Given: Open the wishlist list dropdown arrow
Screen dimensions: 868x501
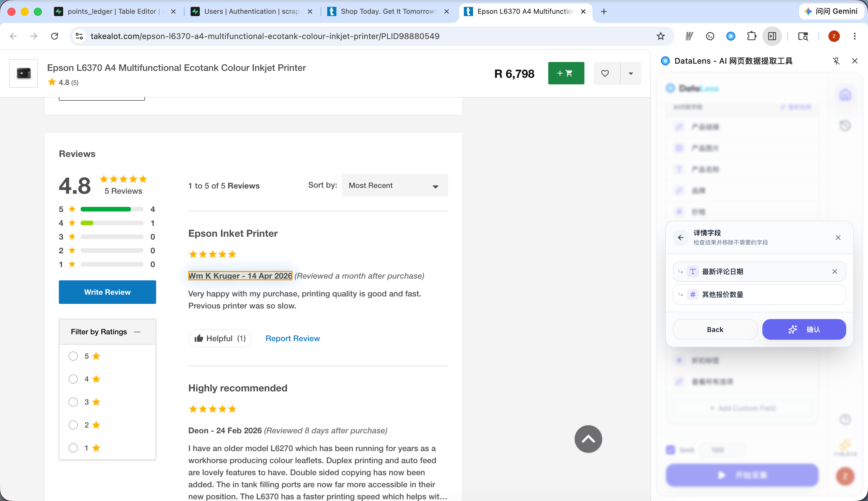Looking at the screenshot, I should (631, 73).
